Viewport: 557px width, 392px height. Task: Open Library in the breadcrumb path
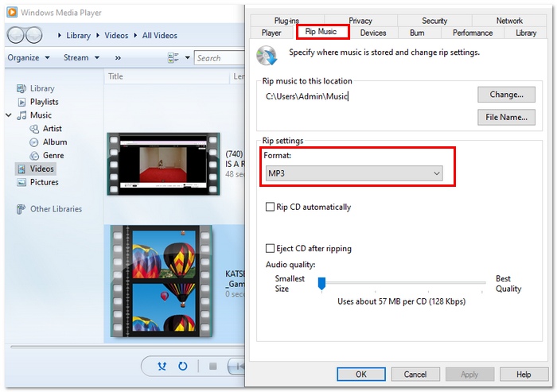tap(78, 35)
